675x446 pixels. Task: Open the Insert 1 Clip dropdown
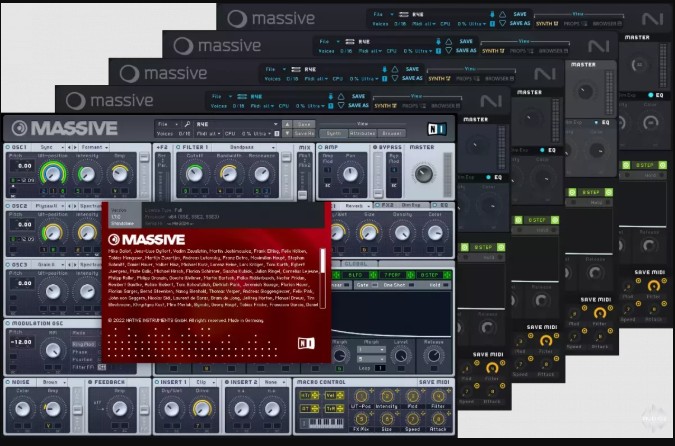pos(204,382)
